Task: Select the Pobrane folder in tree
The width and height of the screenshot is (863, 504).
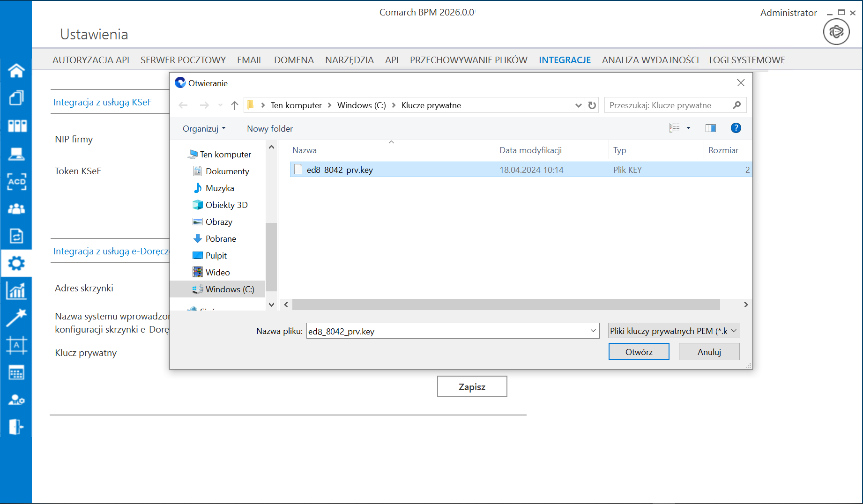Action: pos(220,239)
